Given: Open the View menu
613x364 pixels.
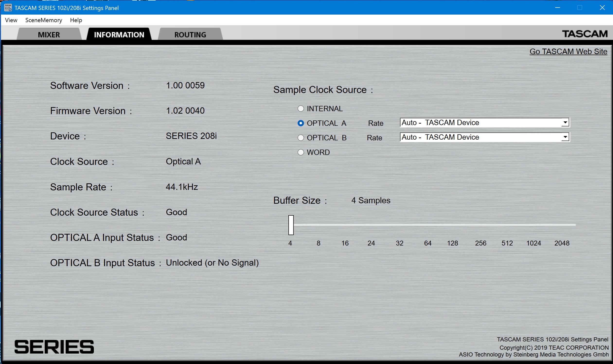Looking at the screenshot, I should click(11, 20).
